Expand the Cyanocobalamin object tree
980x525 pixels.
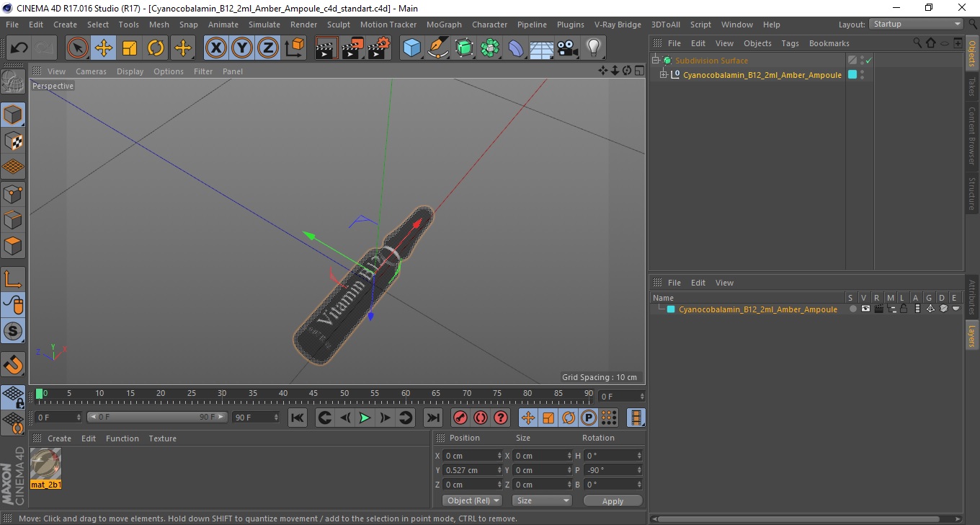click(664, 74)
